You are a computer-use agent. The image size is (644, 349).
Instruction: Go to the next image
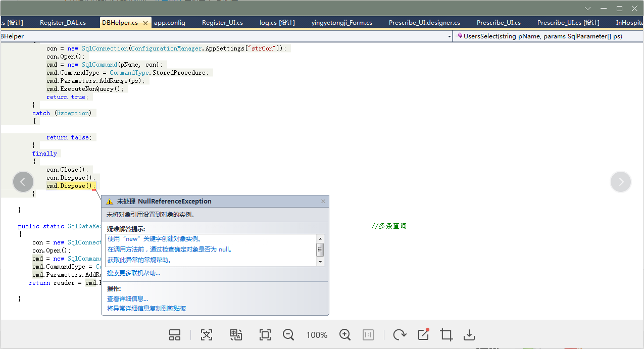(621, 182)
